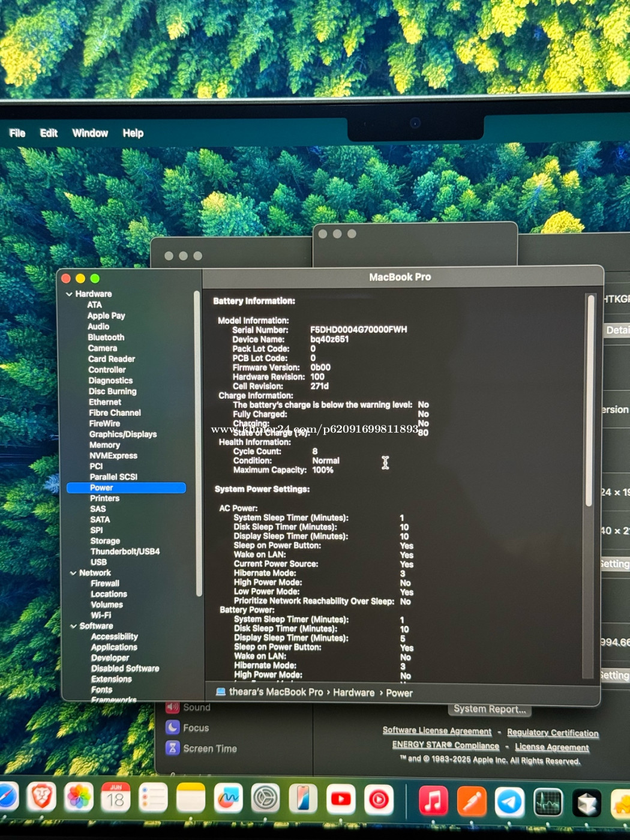
Task: Open System Settings gear in dock
Action: [265, 799]
